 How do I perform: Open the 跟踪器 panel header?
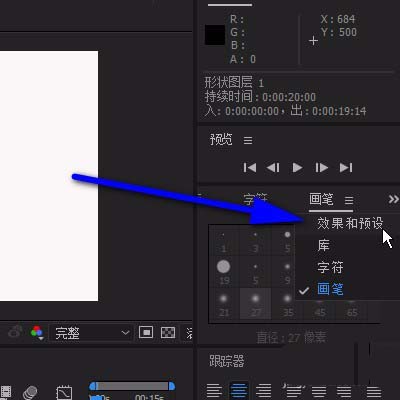click(227, 361)
